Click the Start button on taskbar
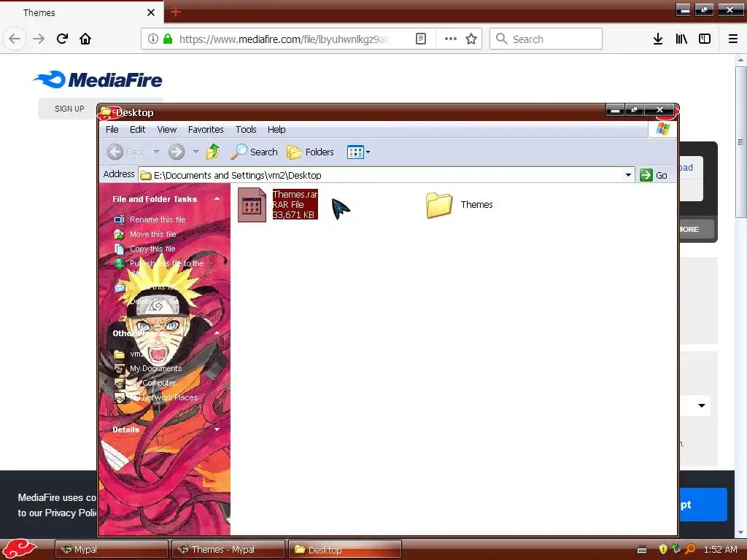 pyautogui.click(x=20, y=549)
